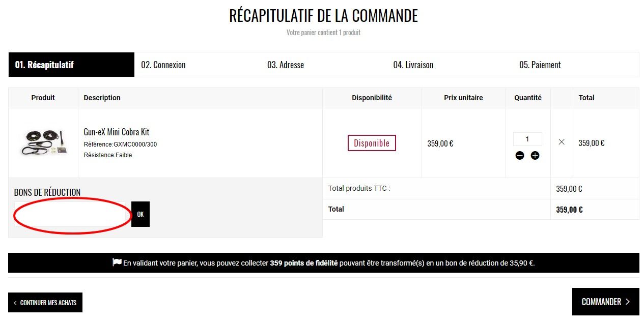The width and height of the screenshot is (644, 321).
Task: Switch to the 02. Connexion step
Action: [x=164, y=65]
